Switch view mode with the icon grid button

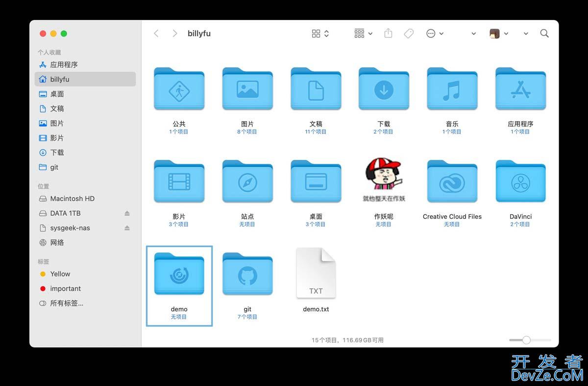[x=320, y=33]
